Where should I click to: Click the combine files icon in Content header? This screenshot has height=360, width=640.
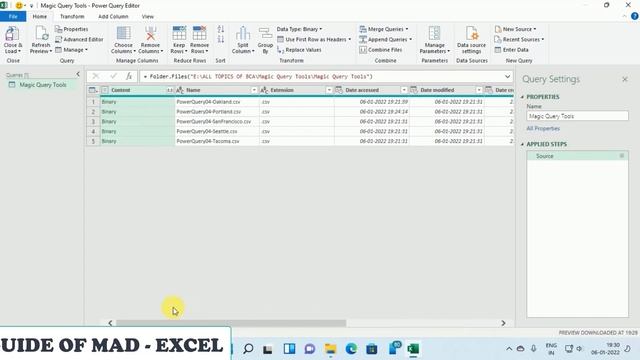[x=169, y=90]
